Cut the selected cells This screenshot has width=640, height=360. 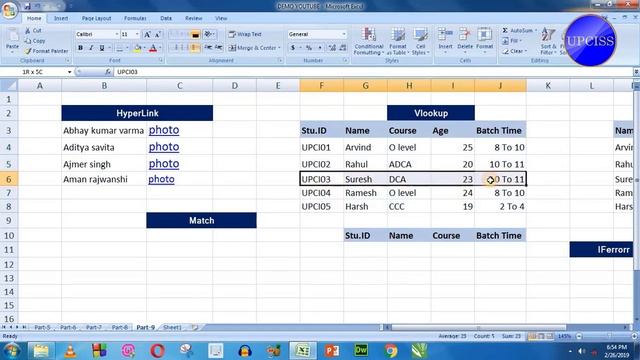33,31
